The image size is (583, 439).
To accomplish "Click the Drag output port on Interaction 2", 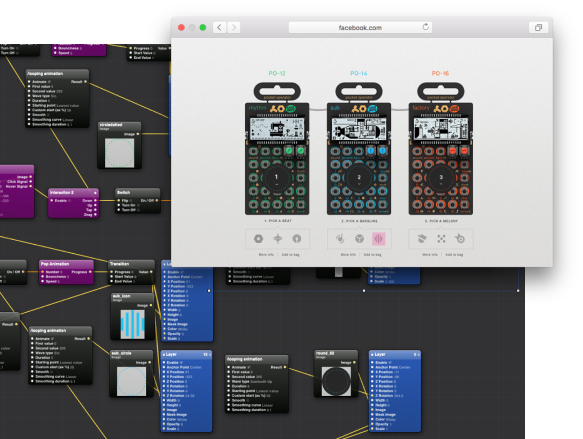I will [96, 215].
